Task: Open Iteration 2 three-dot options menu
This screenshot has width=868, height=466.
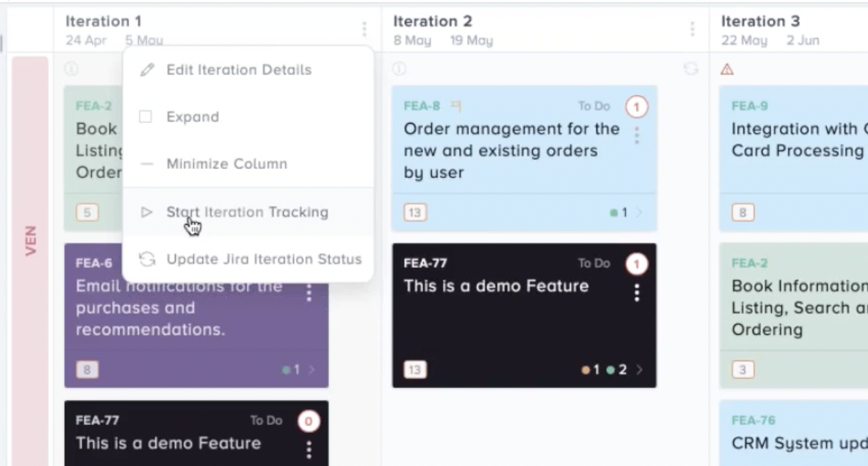Action: click(x=692, y=29)
